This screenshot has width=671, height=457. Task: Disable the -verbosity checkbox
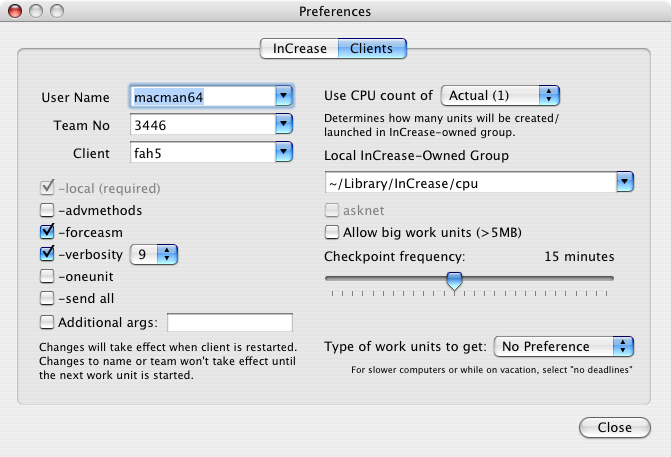click(x=47, y=254)
